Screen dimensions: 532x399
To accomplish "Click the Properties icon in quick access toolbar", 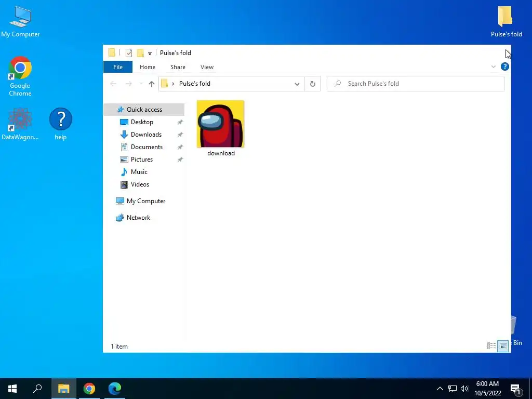I will (129, 53).
